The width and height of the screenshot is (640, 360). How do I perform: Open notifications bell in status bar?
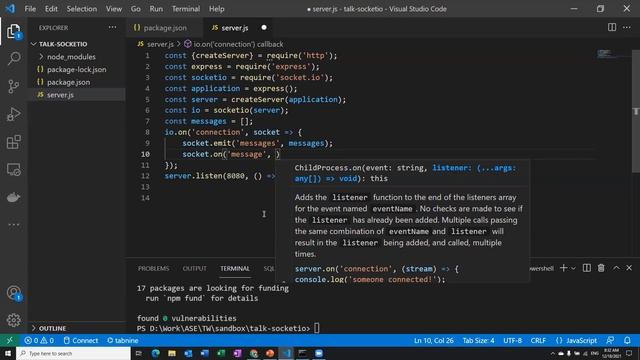[627, 340]
